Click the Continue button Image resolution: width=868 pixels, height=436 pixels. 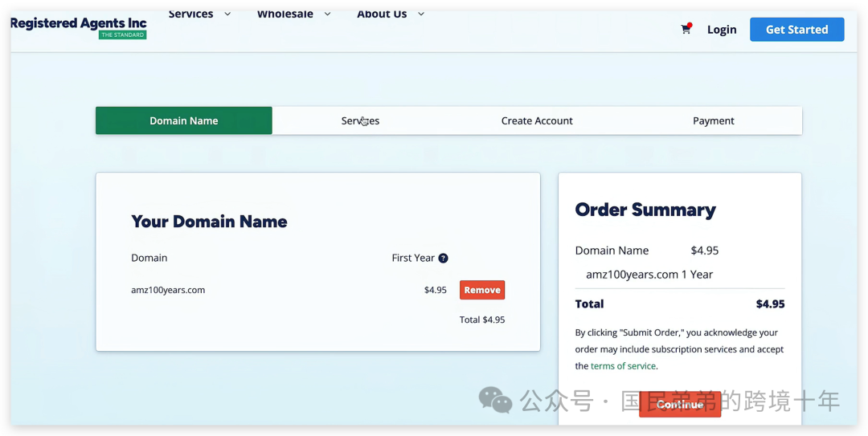click(680, 405)
